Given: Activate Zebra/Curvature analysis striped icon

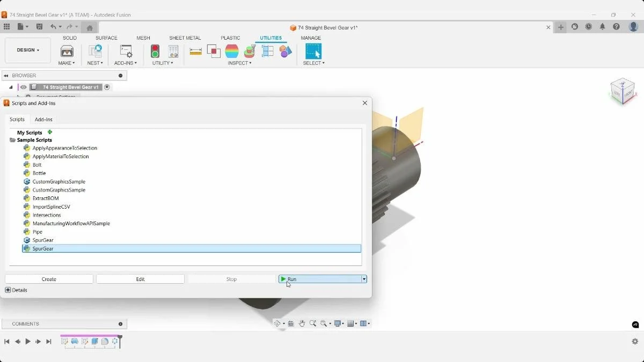Looking at the screenshot, I should pos(232,51).
